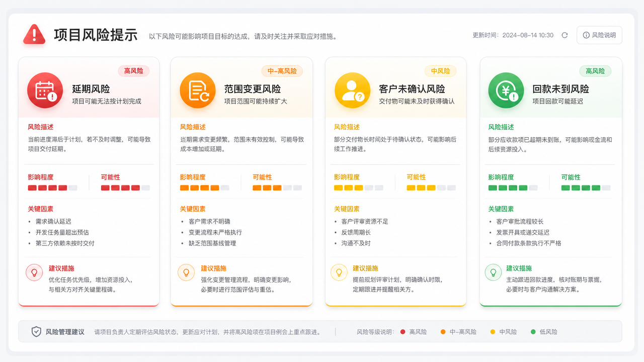This screenshot has height=362, width=644.
Task: Click the 客户未确认风险 user icon
Action: [x=352, y=90]
